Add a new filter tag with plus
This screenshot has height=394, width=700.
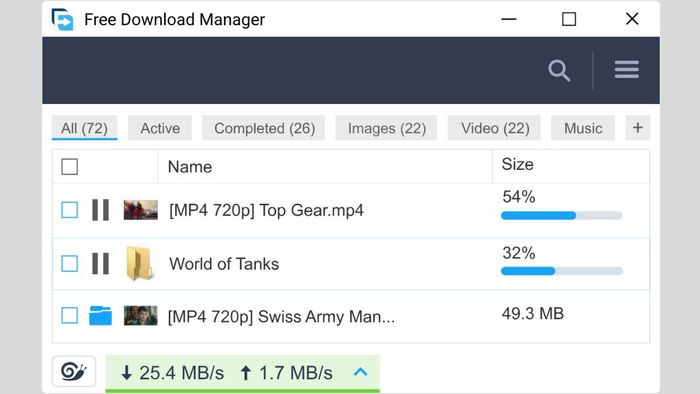[x=638, y=128]
